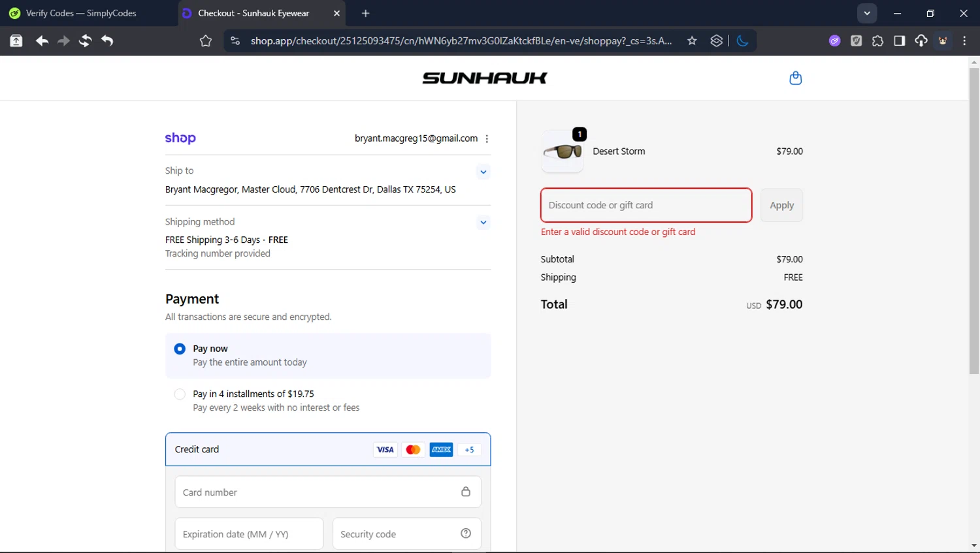
Task: Click the American Express icon
Action: click(441, 449)
